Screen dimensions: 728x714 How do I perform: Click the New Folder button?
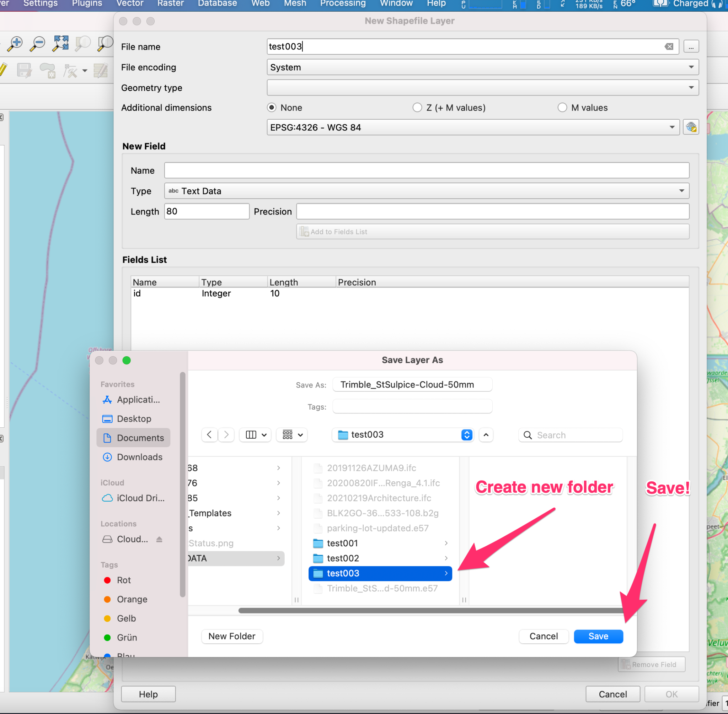click(231, 636)
